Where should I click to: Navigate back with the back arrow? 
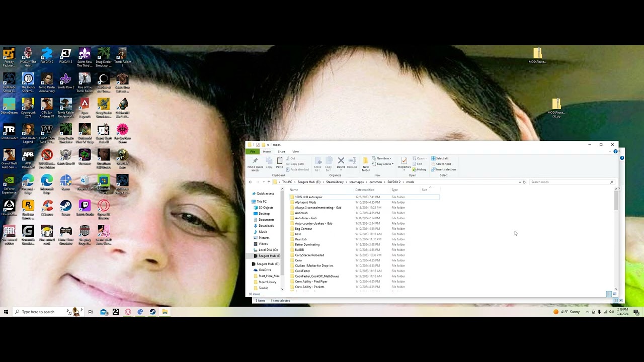point(250,182)
